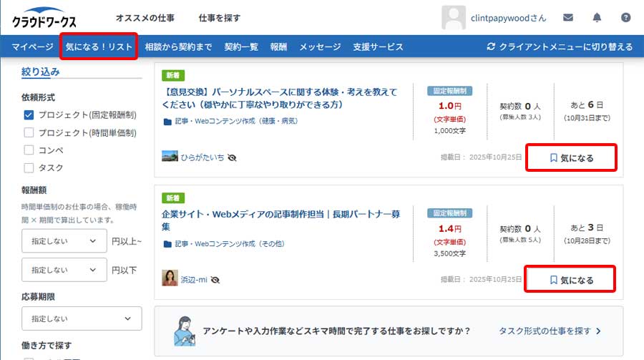Expand the 応募期限 dropdown
The height and width of the screenshot is (360, 644).
77,318
